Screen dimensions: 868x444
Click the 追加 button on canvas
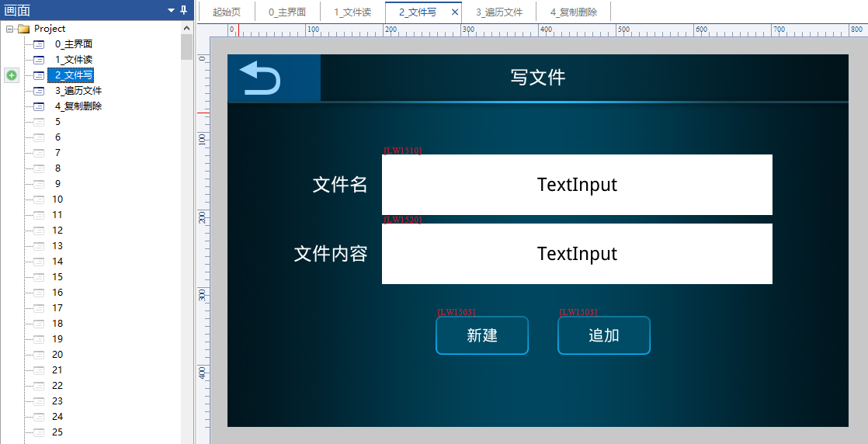click(604, 335)
